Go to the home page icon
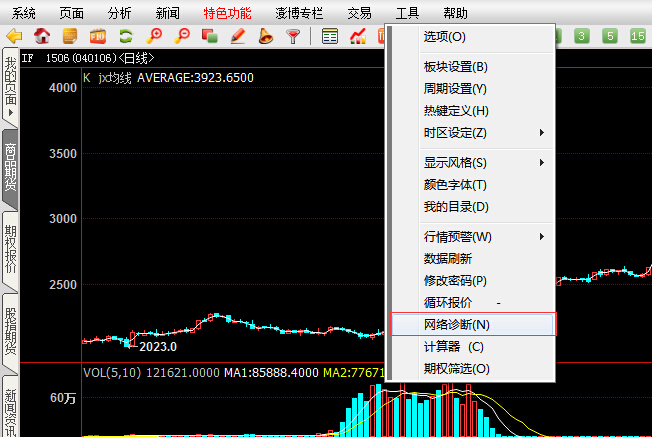The width and height of the screenshot is (652, 437). tap(42, 37)
